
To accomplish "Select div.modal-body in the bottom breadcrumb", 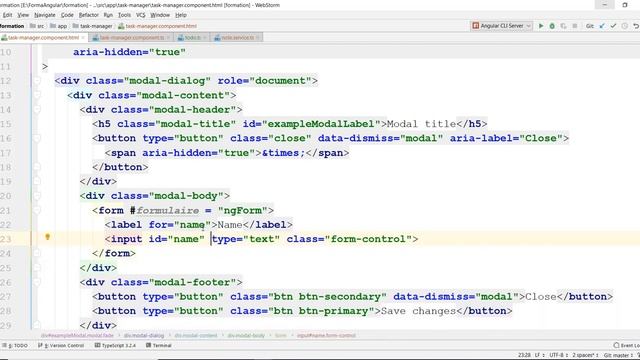I will (246, 336).
